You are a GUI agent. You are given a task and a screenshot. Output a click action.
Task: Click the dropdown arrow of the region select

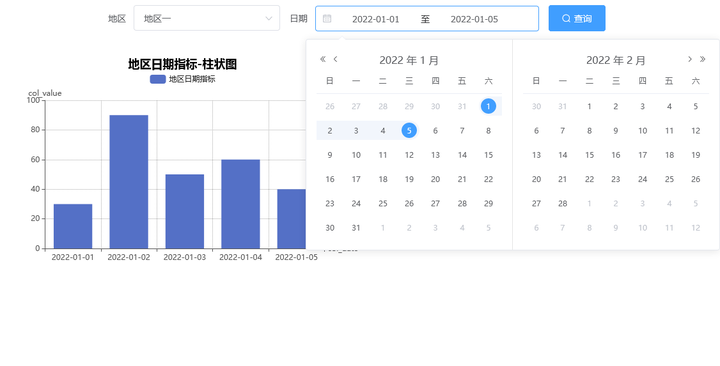click(x=269, y=19)
